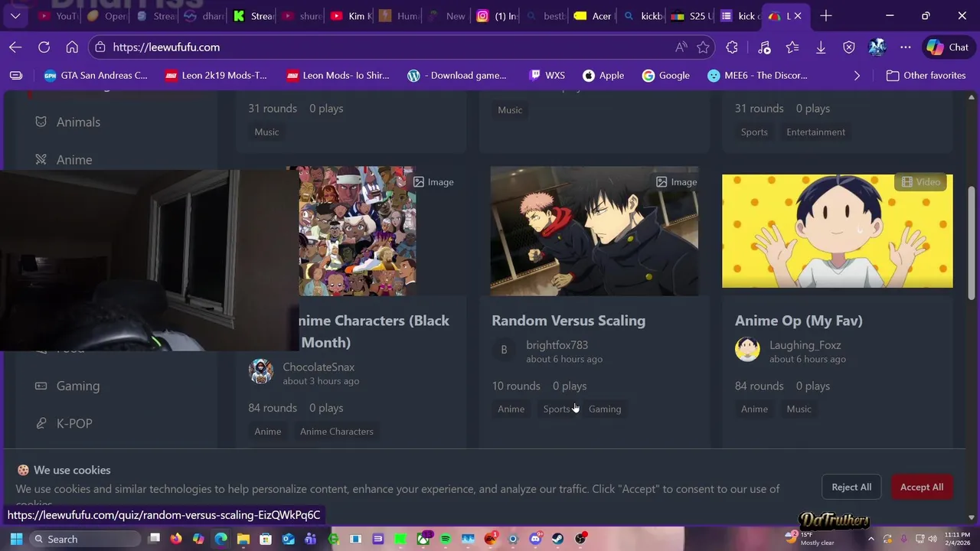The height and width of the screenshot is (551, 980).
Task: Open Steam from the taskbar
Action: [x=558, y=539]
